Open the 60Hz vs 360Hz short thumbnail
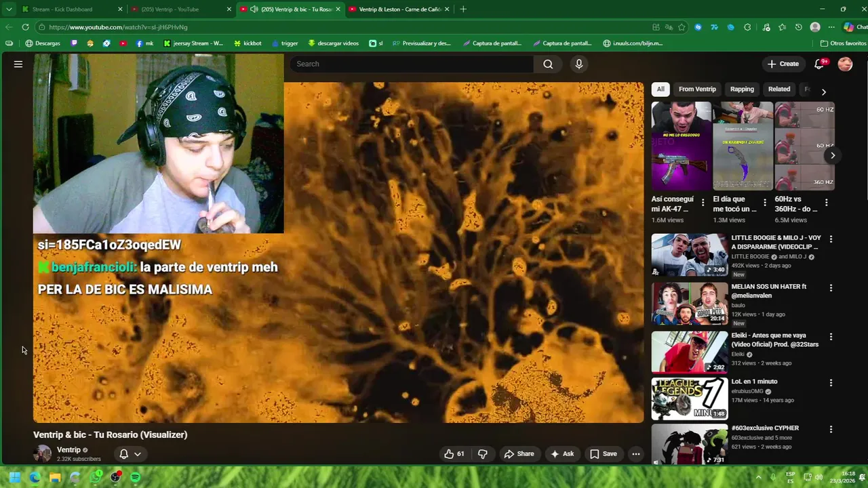 (x=804, y=146)
